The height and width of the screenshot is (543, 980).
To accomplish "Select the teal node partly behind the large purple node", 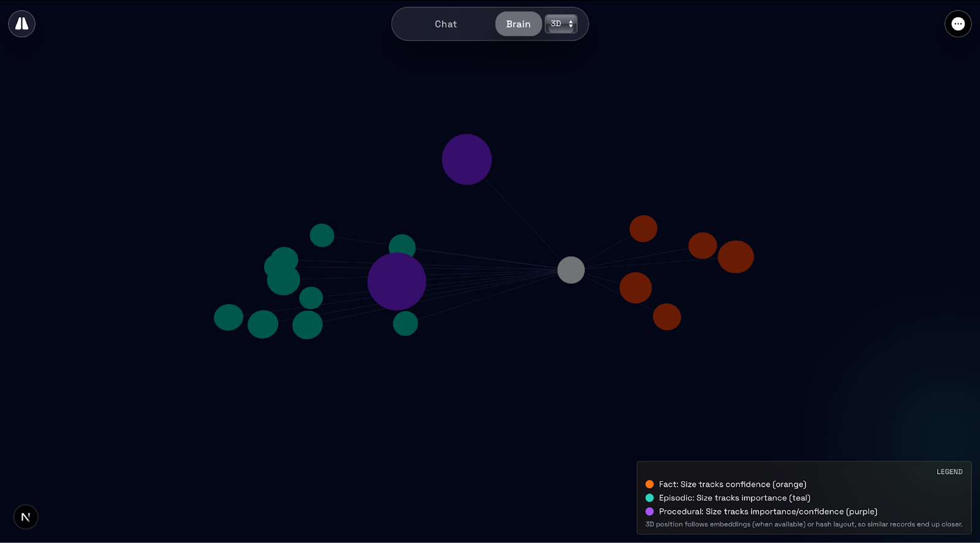I will (402, 244).
